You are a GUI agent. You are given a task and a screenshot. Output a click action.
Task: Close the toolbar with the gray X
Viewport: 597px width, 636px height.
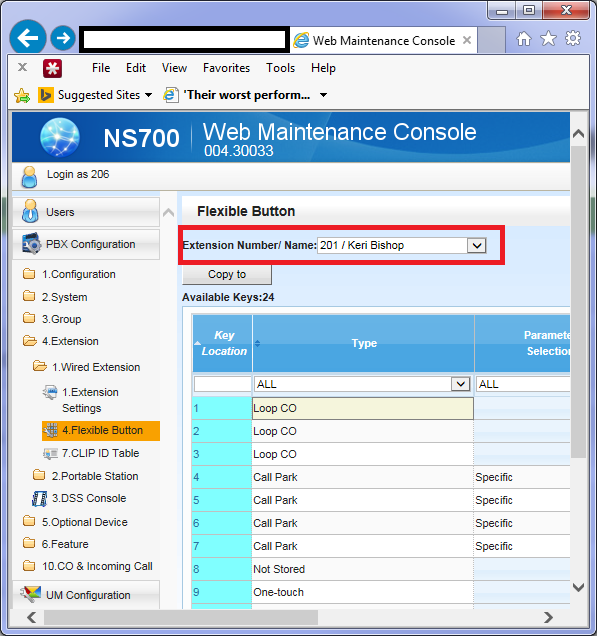click(x=23, y=67)
